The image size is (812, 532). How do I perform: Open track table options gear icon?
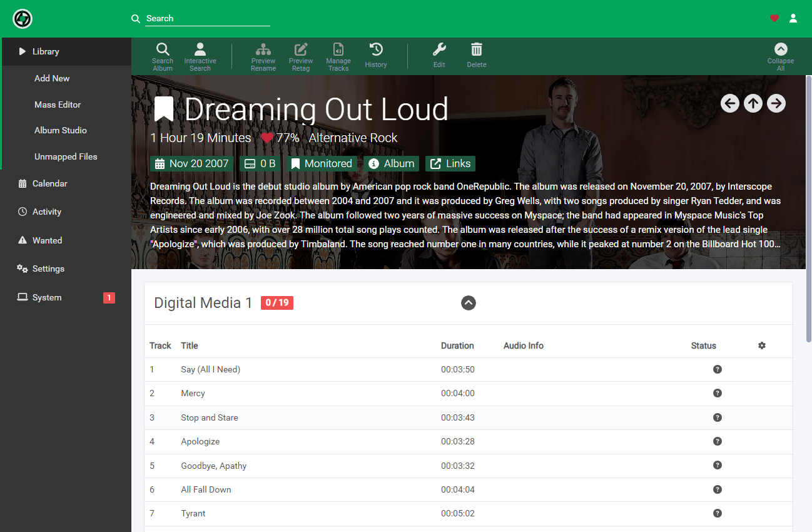[762, 345]
